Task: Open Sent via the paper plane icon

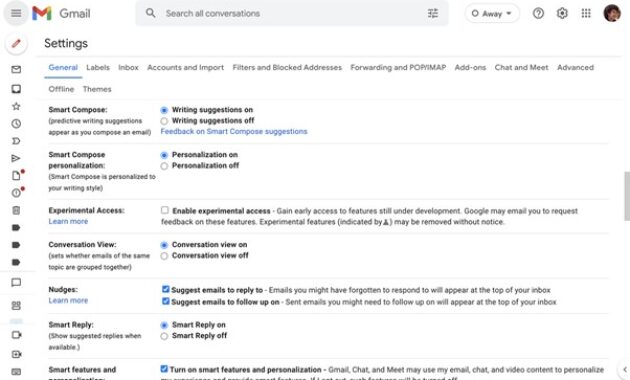Action: (x=16, y=158)
